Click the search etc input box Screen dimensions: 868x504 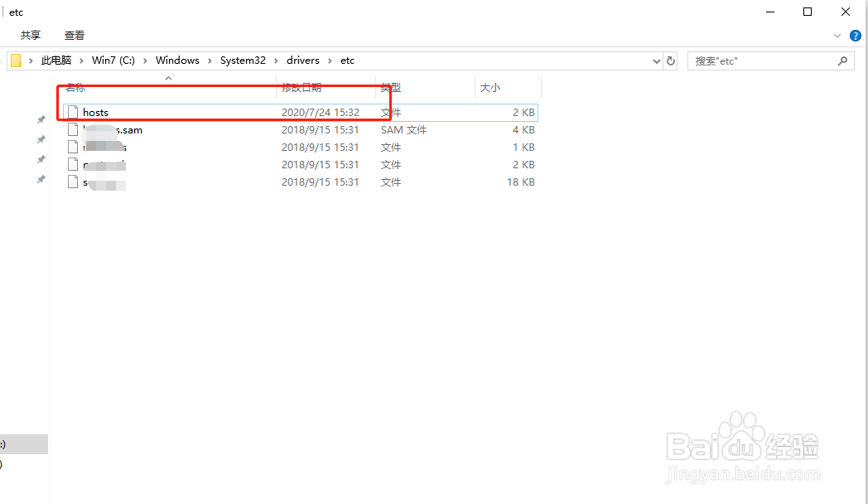tap(770, 61)
